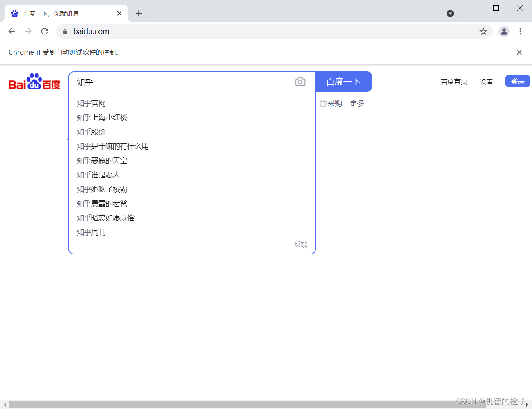This screenshot has height=409, width=532.
Task: Maximize the Chrome window
Action: click(496, 8)
